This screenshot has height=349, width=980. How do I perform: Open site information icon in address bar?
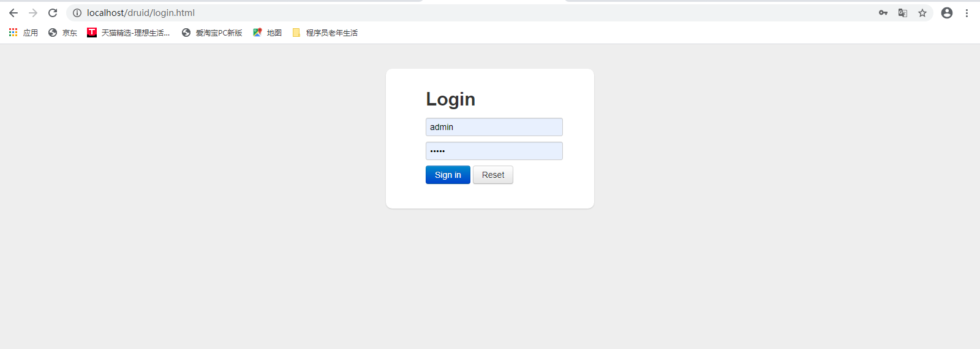click(77, 13)
